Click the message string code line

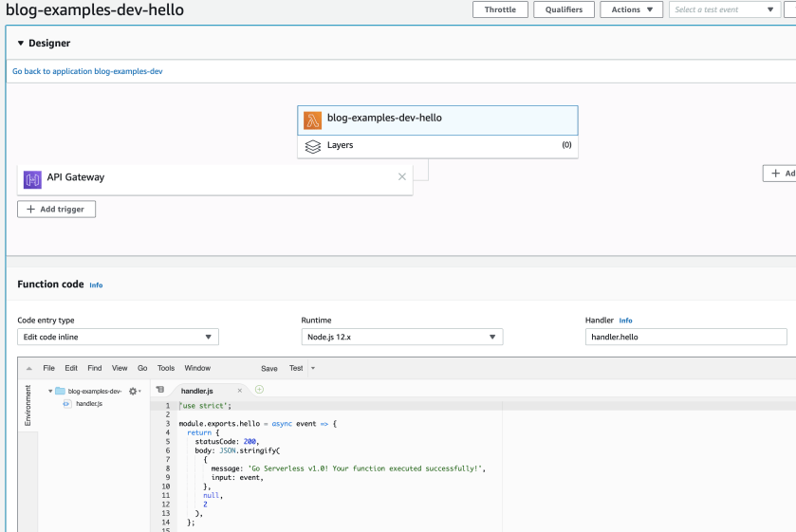click(x=348, y=468)
